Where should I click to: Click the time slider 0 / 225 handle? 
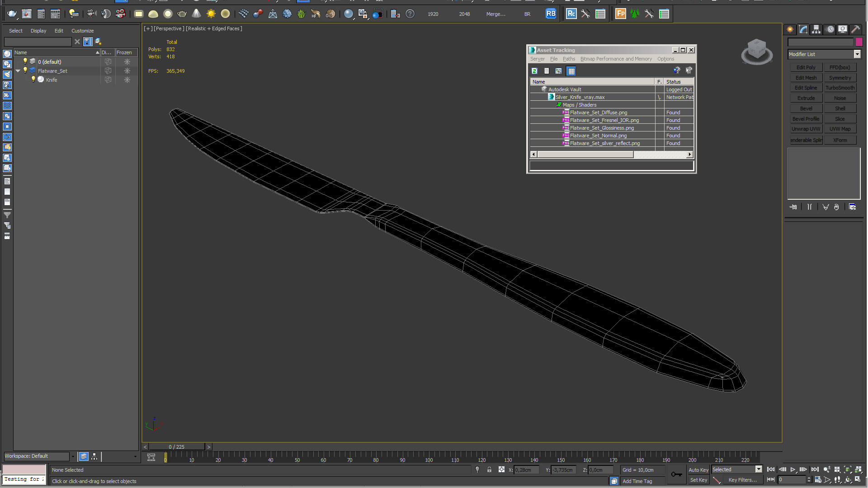pyautogui.click(x=177, y=447)
